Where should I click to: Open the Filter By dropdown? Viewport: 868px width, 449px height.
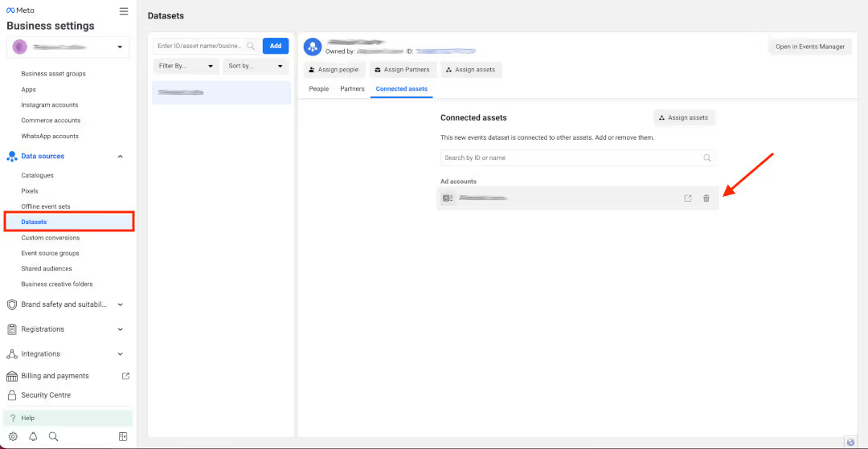click(186, 66)
